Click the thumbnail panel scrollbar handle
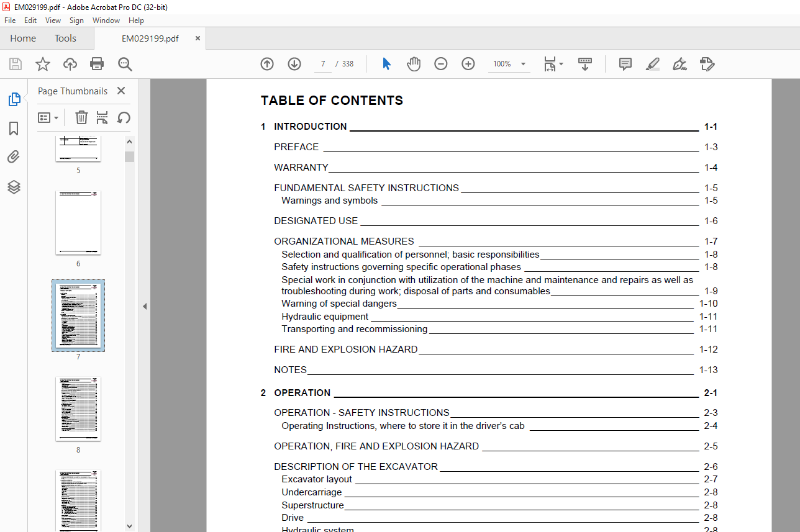 pyautogui.click(x=129, y=156)
